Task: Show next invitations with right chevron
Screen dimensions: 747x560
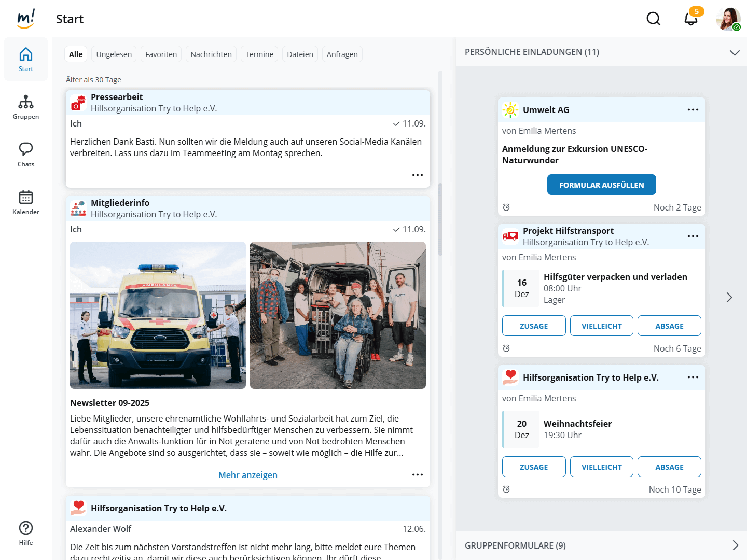Action: pyautogui.click(x=729, y=297)
